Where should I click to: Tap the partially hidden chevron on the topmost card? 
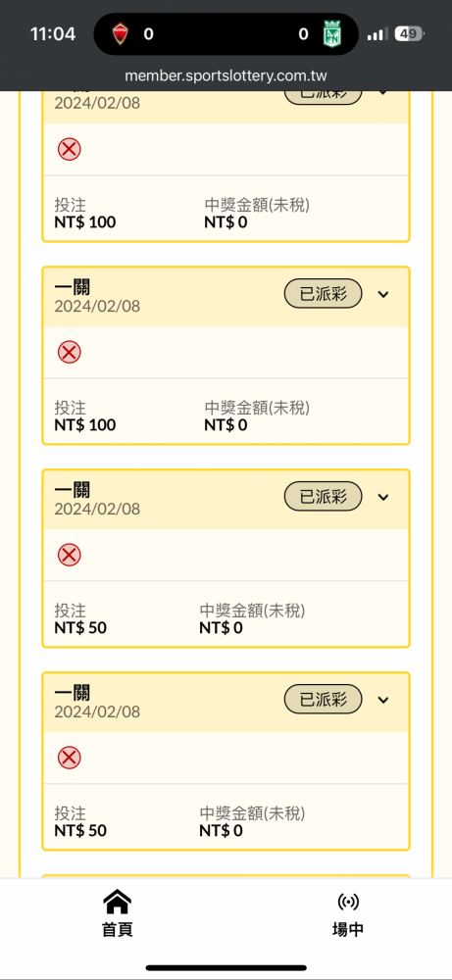[x=383, y=94]
